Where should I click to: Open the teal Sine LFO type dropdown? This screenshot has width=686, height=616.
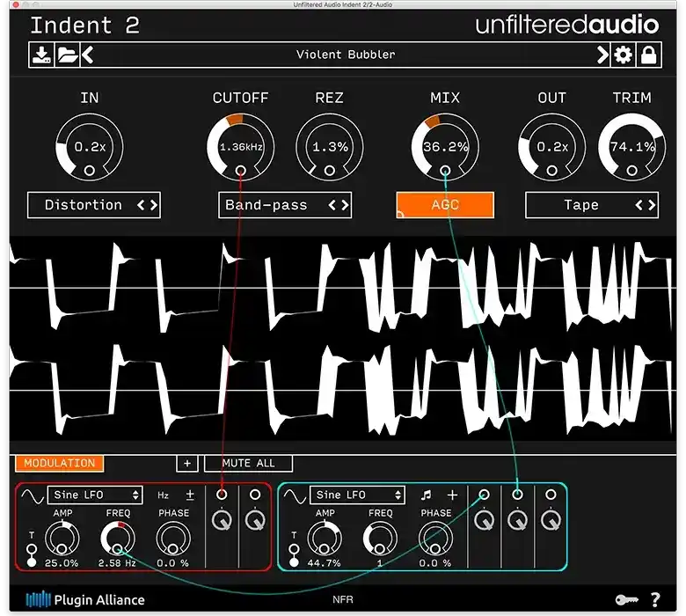[x=357, y=495]
